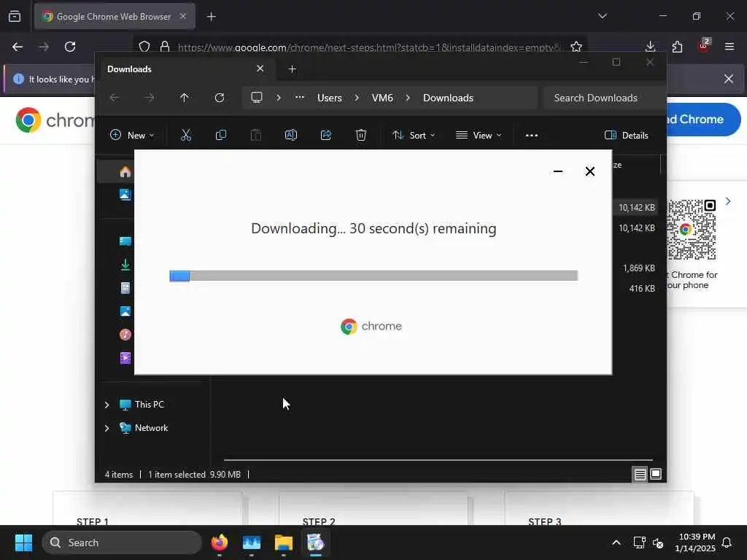Open Videos shortcut in Explorer sidebar
Image resolution: width=747 pixels, height=560 pixels.
(125, 357)
